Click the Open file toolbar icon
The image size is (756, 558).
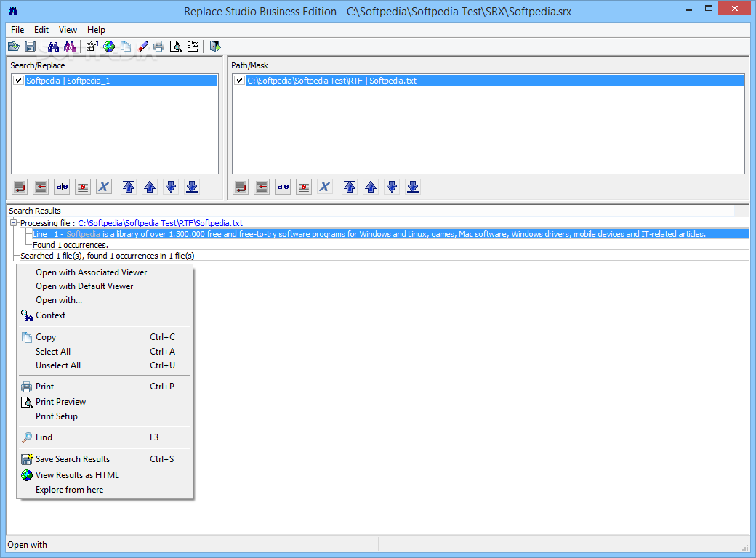click(x=14, y=46)
